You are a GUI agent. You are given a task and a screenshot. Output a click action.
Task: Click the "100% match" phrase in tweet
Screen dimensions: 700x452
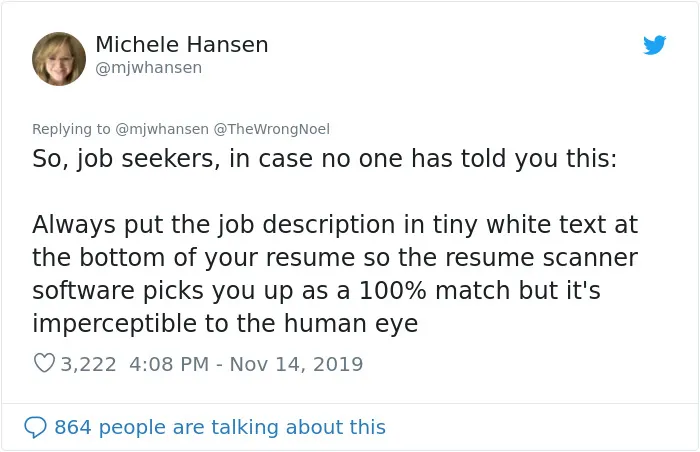point(434,290)
